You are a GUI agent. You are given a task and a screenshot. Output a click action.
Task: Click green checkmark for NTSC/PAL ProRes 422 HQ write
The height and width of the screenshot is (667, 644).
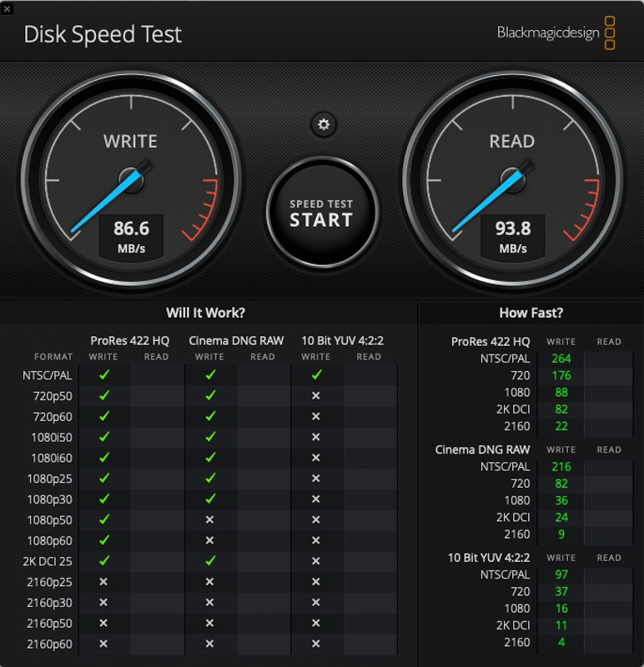pos(103,374)
